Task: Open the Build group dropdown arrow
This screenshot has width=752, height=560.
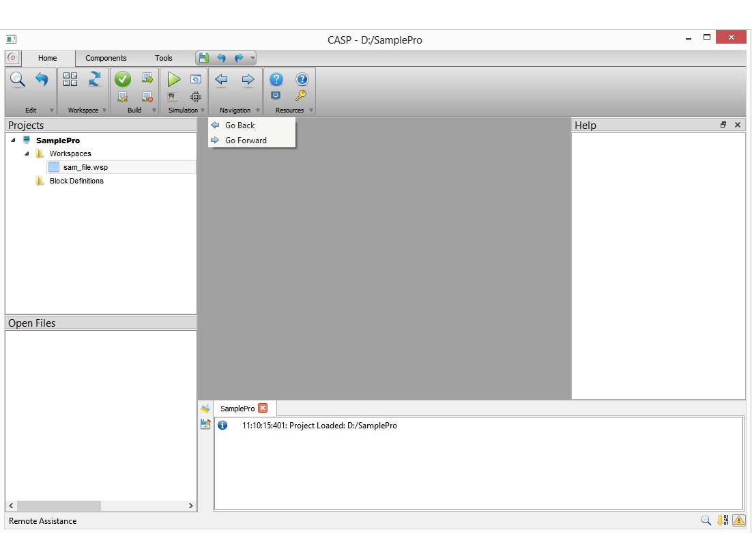Action: 154,110
